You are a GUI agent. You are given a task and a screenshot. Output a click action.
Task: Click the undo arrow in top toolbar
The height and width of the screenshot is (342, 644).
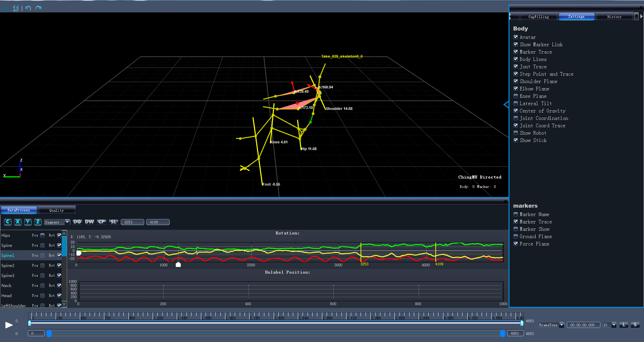[x=28, y=8]
